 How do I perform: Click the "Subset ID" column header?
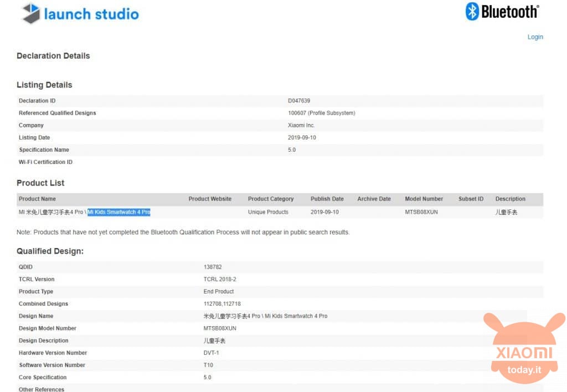pos(471,199)
